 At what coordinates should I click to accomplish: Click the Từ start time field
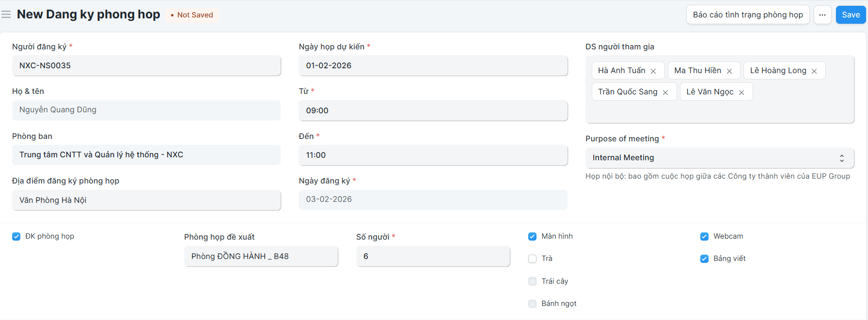click(x=433, y=110)
